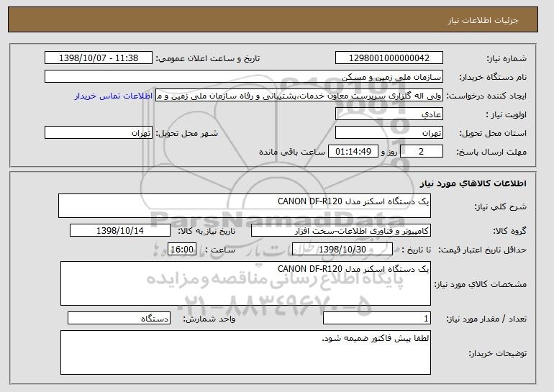The height and width of the screenshot is (392, 554).
Task: Click the goods group field کامپیوتر و فناوری اطلاعات
Action: [341, 231]
